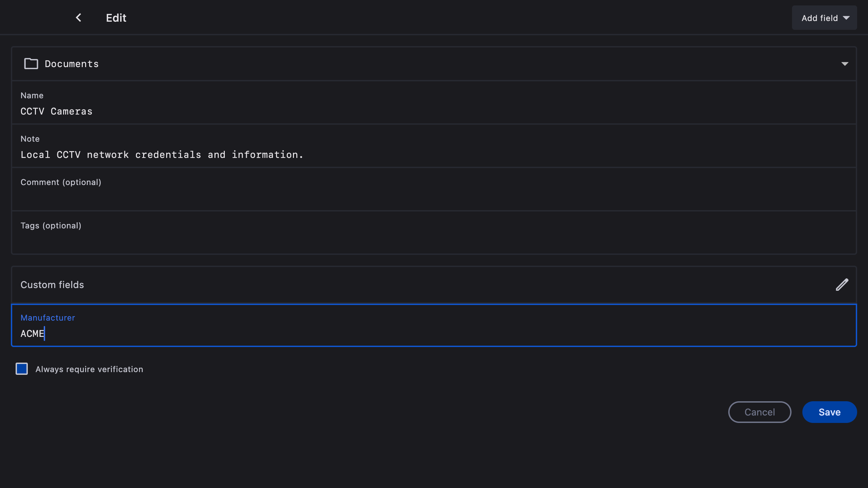This screenshot has width=868, height=488.
Task: Click the Note field label
Action: pos(30,139)
